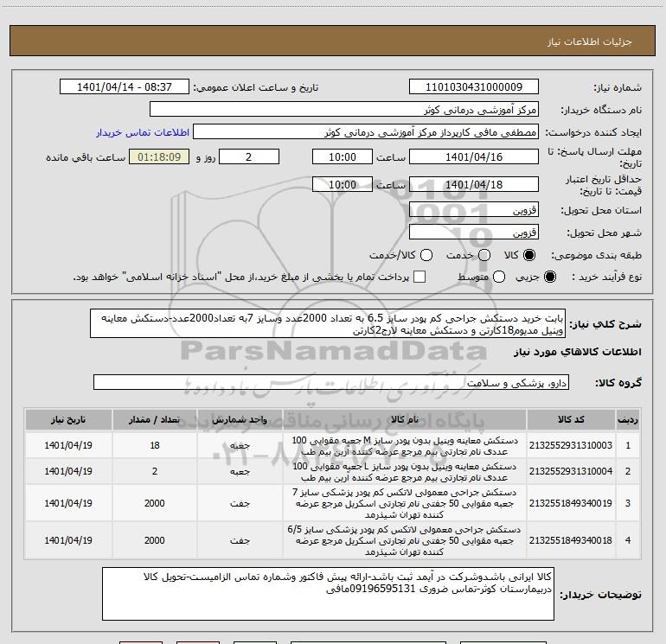Select the جزیی purchase type radio
The image size is (666, 644).
tap(549, 277)
